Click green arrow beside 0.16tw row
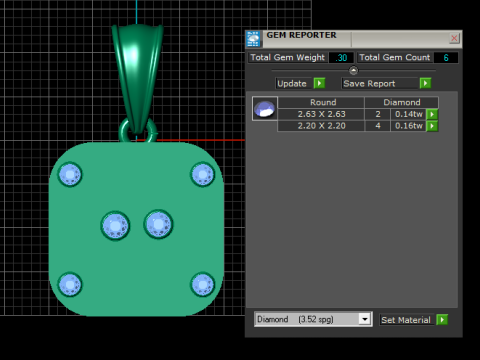The image size is (480, 360). [432, 126]
